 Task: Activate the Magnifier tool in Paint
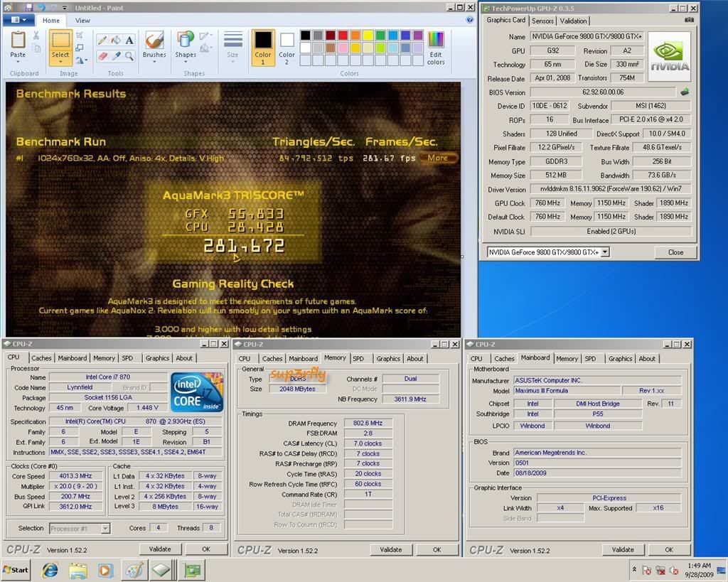(129, 55)
